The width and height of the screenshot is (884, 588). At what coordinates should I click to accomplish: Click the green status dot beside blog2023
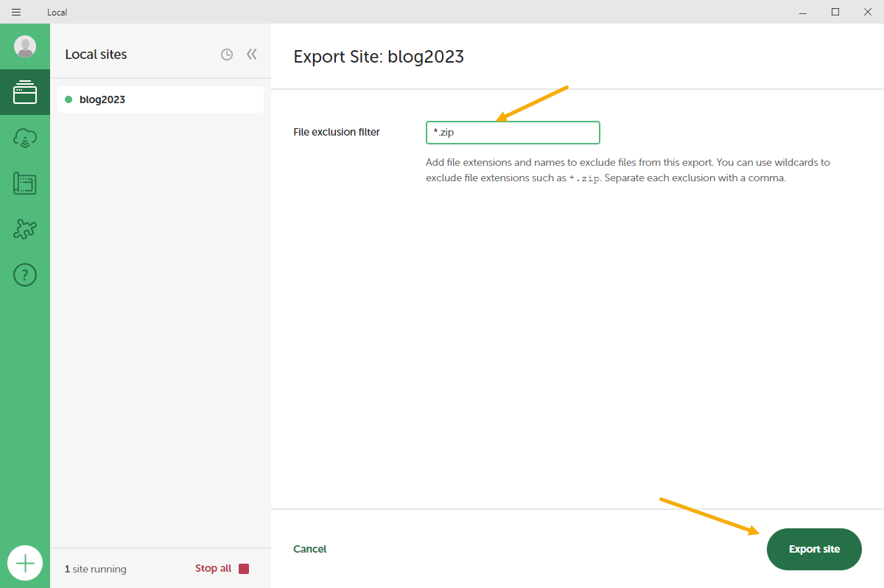pyautogui.click(x=69, y=99)
